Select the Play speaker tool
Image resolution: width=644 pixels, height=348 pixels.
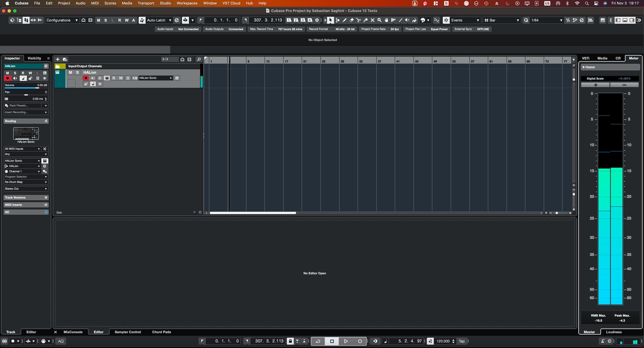[407, 20]
